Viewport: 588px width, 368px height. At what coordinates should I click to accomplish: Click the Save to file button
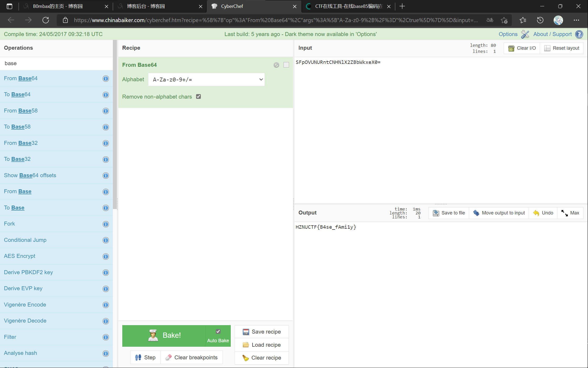click(x=449, y=213)
